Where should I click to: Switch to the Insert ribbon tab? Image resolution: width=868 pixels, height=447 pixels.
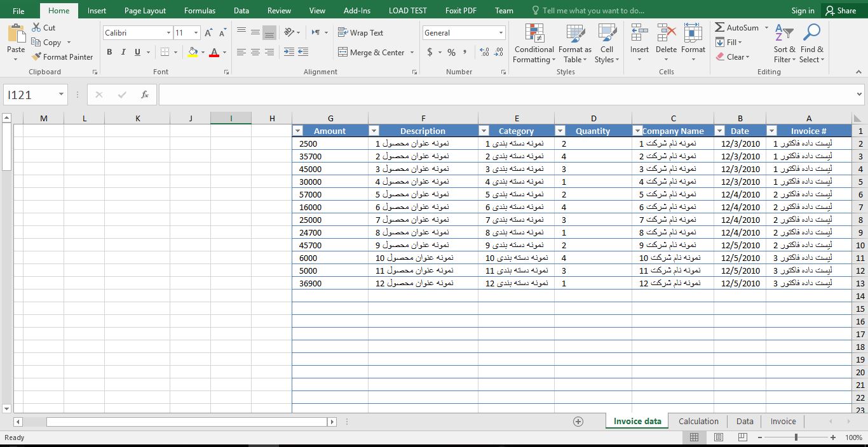pyautogui.click(x=97, y=11)
